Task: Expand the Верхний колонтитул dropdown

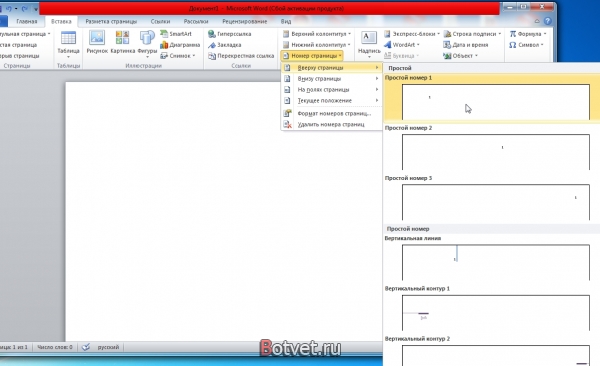Action: pos(317,34)
